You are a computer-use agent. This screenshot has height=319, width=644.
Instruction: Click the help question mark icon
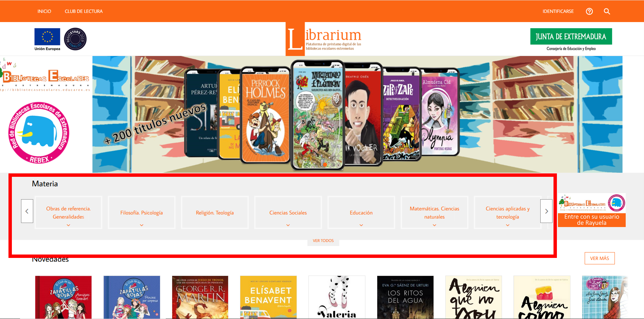tap(589, 12)
